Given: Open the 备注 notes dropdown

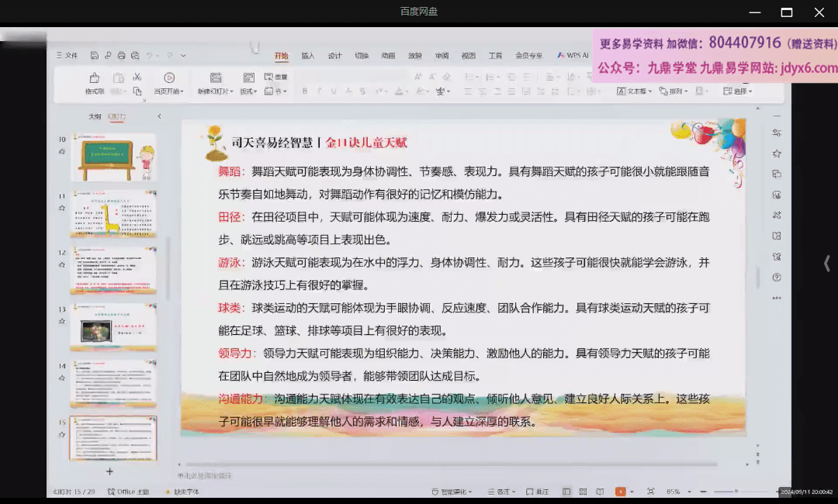Looking at the screenshot, I should click(503, 491).
